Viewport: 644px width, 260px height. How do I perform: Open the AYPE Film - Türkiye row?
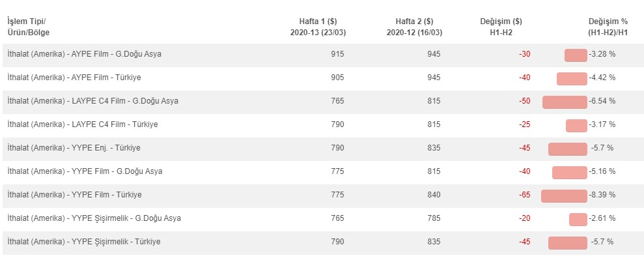tap(322, 78)
